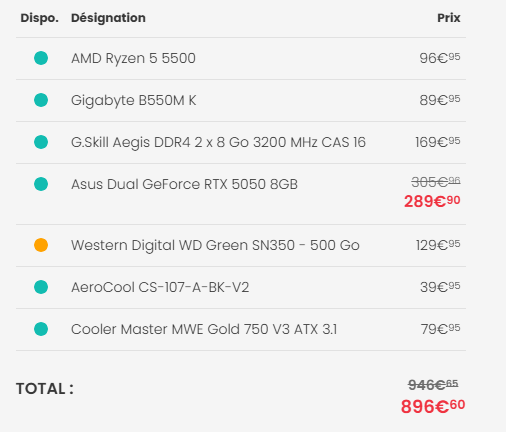Click the green dot next to Asus Dual GeForce RTX 5050
The height and width of the screenshot is (432, 506).
pyautogui.click(x=41, y=184)
